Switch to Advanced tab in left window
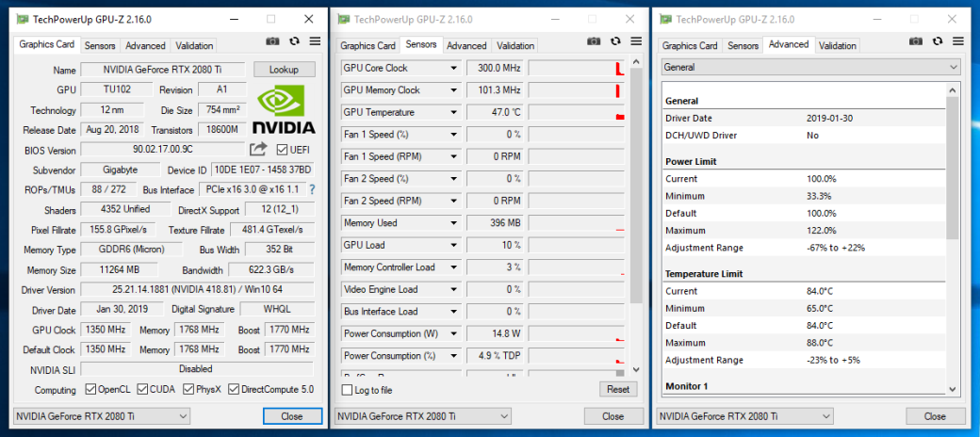 145,45
